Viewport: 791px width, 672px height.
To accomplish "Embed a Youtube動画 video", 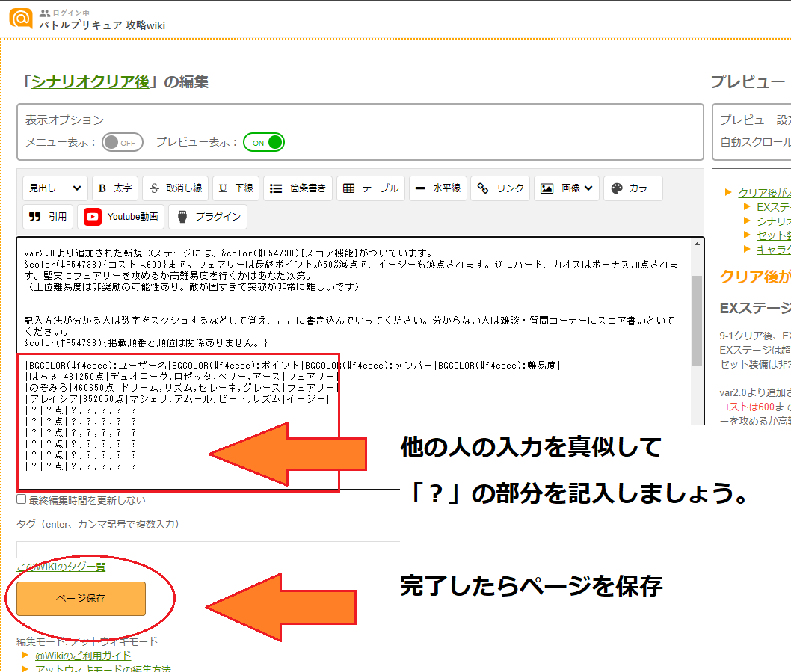I will click(121, 217).
